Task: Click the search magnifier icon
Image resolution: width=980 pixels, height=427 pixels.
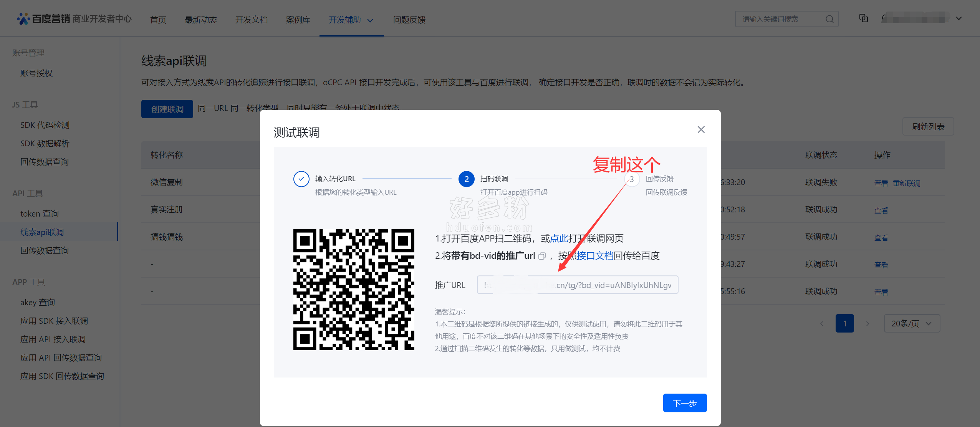Action: coord(829,19)
